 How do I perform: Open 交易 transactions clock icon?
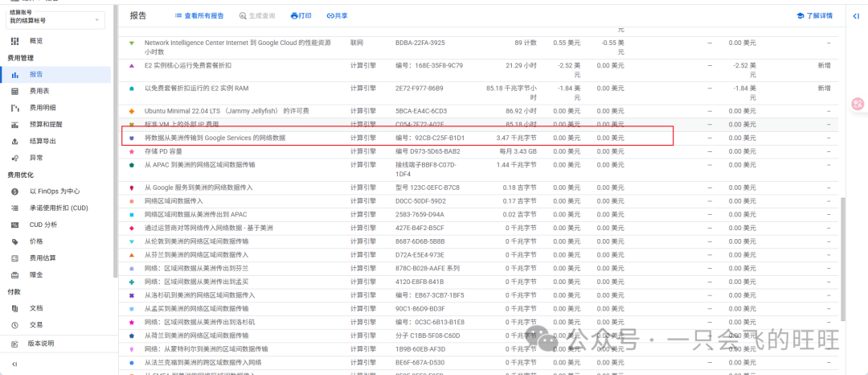pyautogui.click(x=15, y=324)
